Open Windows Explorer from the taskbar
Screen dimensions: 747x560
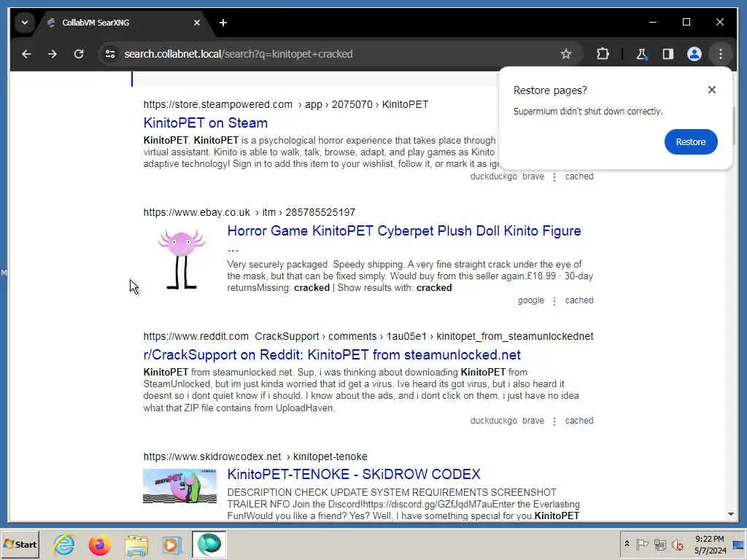136,544
